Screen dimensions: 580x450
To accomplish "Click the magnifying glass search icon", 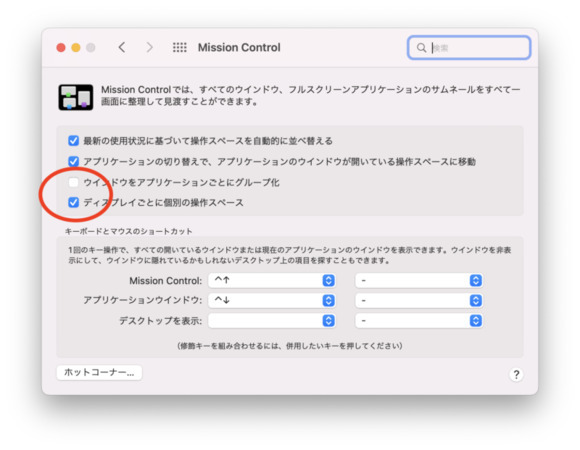I will pyautogui.click(x=421, y=48).
